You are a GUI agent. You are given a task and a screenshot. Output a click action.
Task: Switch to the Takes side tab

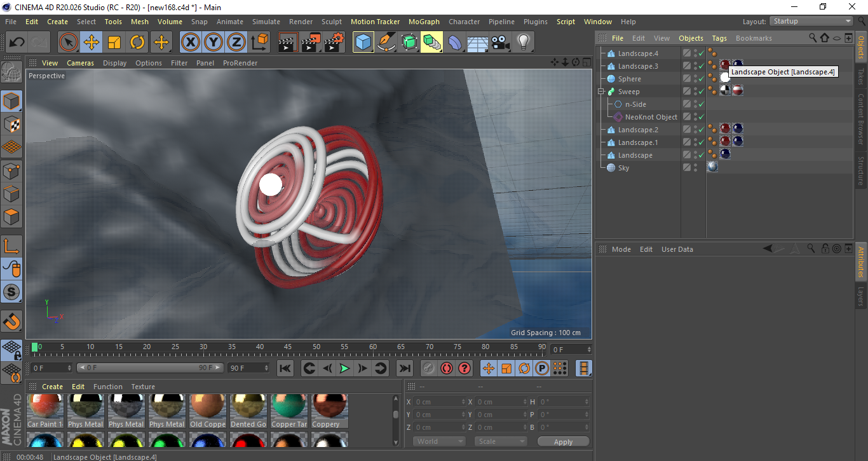click(861, 76)
